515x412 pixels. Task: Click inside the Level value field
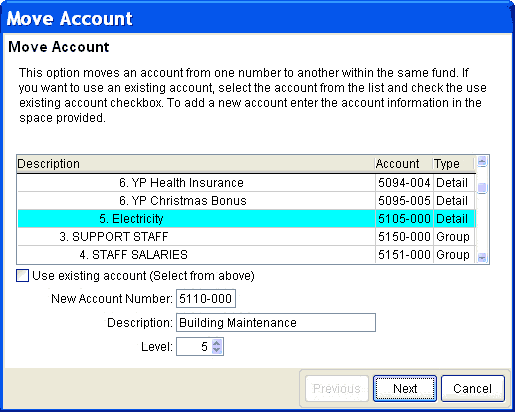[194, 347]
